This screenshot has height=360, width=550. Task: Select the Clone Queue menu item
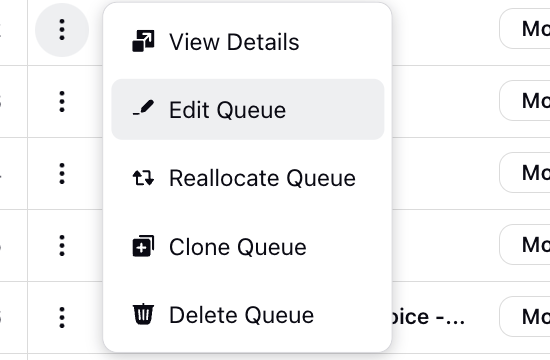point(248,246)
